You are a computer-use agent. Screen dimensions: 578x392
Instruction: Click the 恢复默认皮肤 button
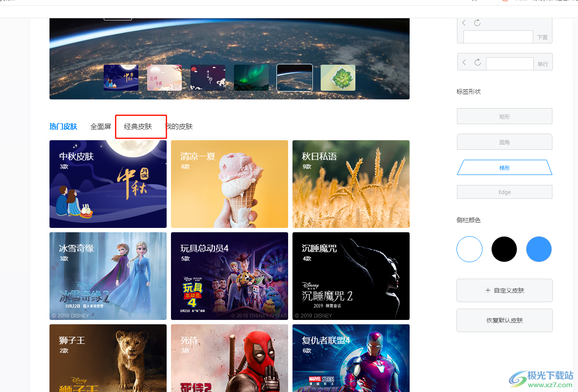point(505,320)
